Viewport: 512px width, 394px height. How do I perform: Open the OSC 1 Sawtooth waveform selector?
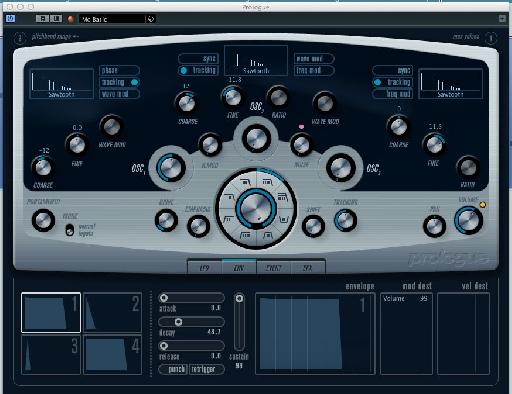pyautogui.click(x=62, y=84)
